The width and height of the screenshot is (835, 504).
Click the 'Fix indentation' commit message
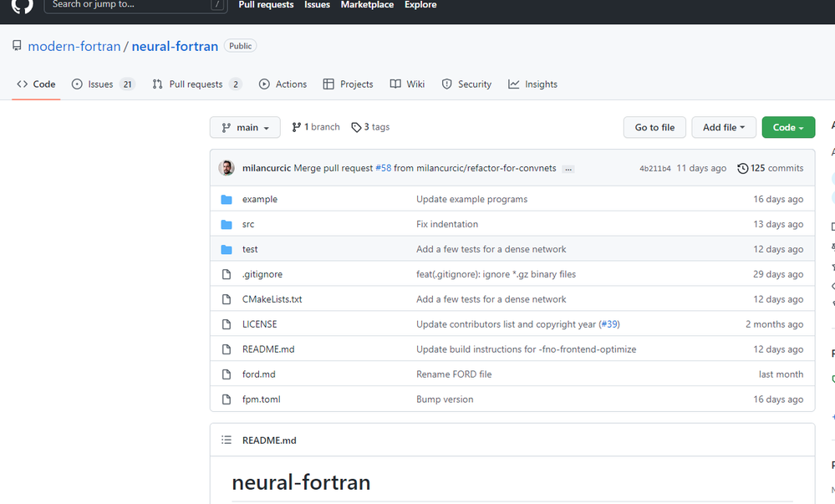[x=447, y=224]
